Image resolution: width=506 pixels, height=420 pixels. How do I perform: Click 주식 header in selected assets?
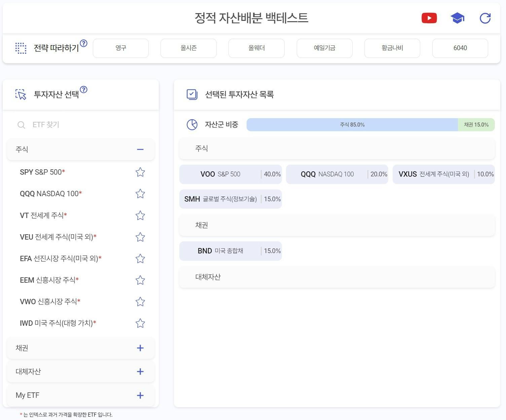[337, 148]
